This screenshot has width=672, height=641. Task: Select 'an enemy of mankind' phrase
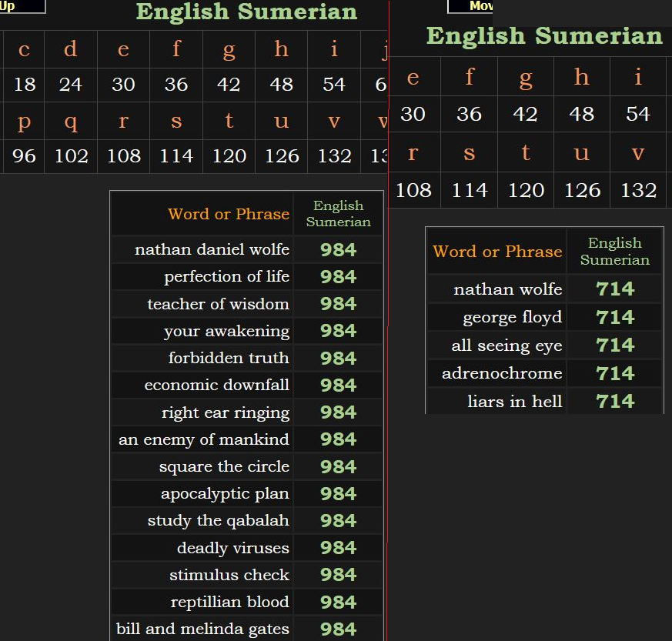[x=204, y=439]
